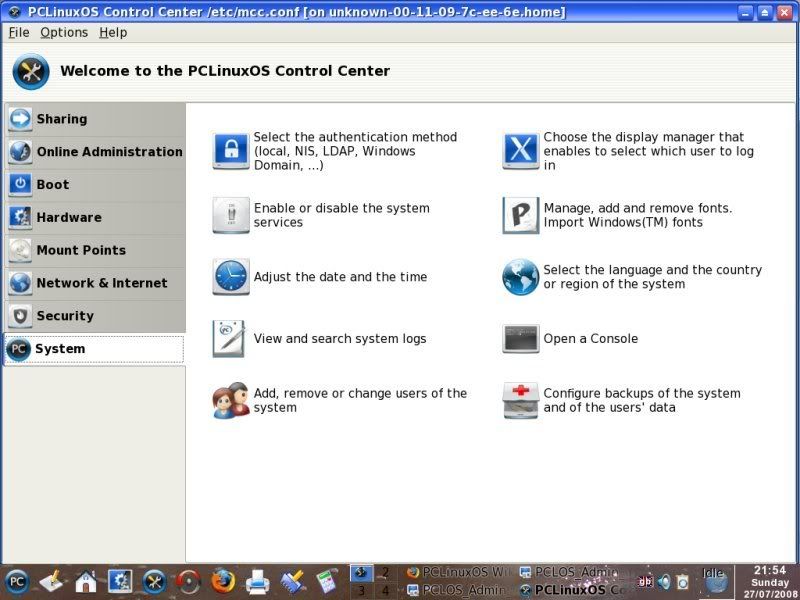
Task: Open the Mount Points category
Action: coord(95,250)
